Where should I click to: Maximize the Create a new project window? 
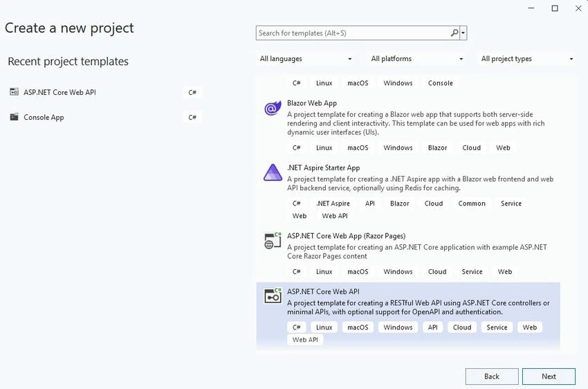click(555, 8)
